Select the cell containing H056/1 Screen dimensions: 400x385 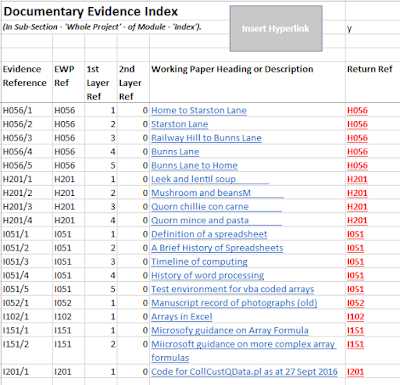coord(26,110)
